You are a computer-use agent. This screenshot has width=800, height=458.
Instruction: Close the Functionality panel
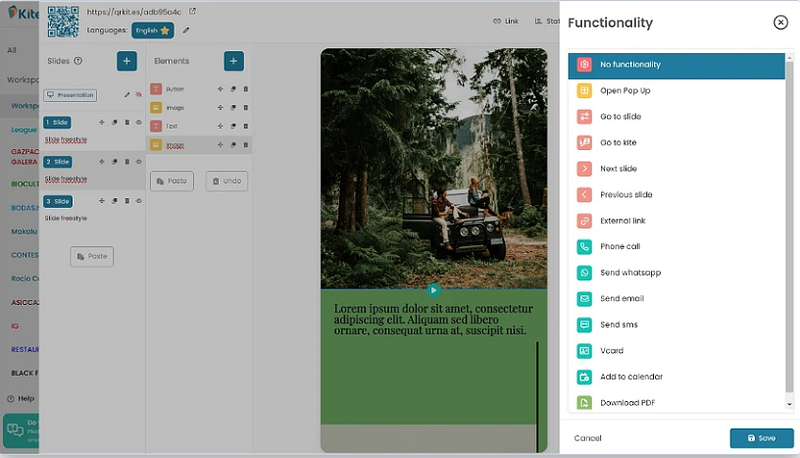point(780,22)
